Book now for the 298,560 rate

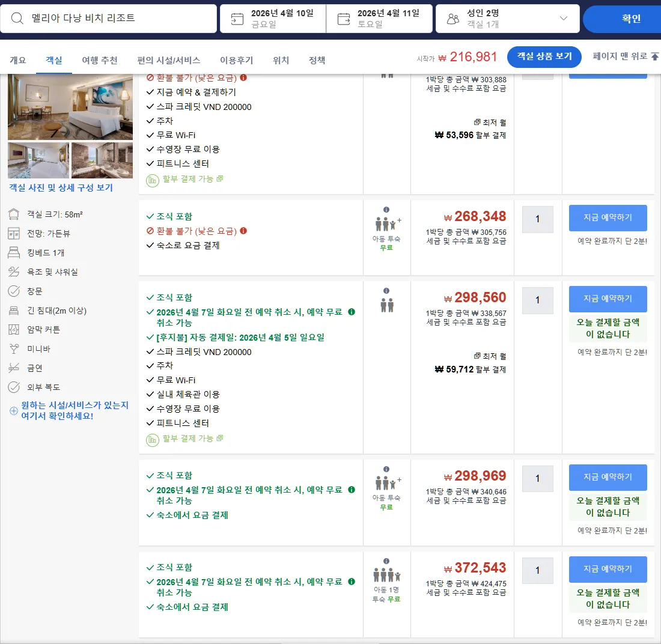[608, 299]
